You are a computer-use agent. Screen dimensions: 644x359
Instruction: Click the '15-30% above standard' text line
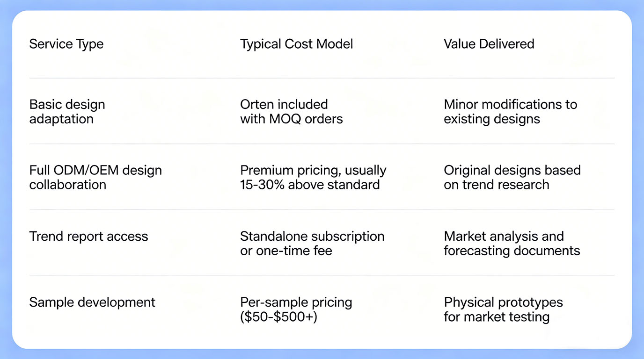[309, 185]
